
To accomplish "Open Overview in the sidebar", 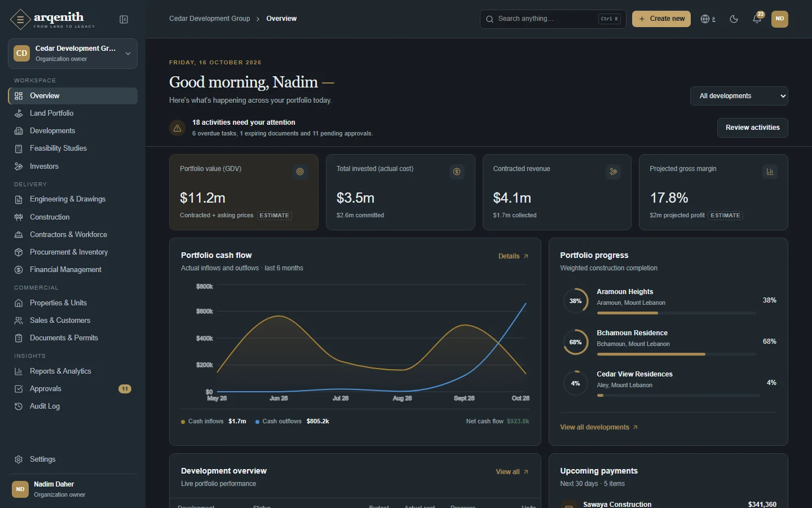I will (73, 96).
